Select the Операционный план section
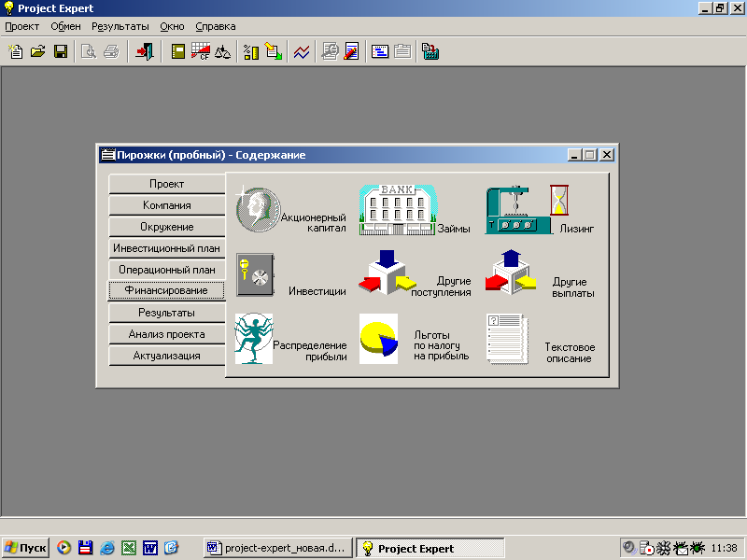The image size is (747, 560). pyautogui.click(x=167, y=270)
